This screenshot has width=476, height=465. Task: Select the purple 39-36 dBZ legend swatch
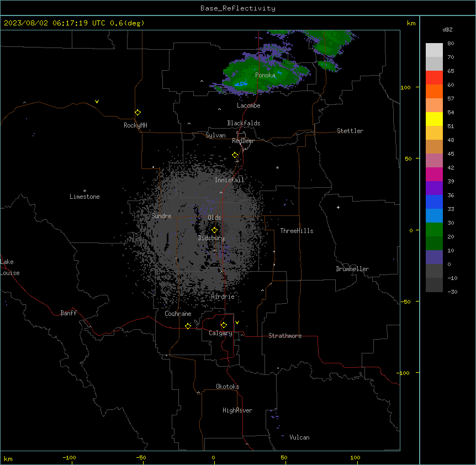point(434,188)
